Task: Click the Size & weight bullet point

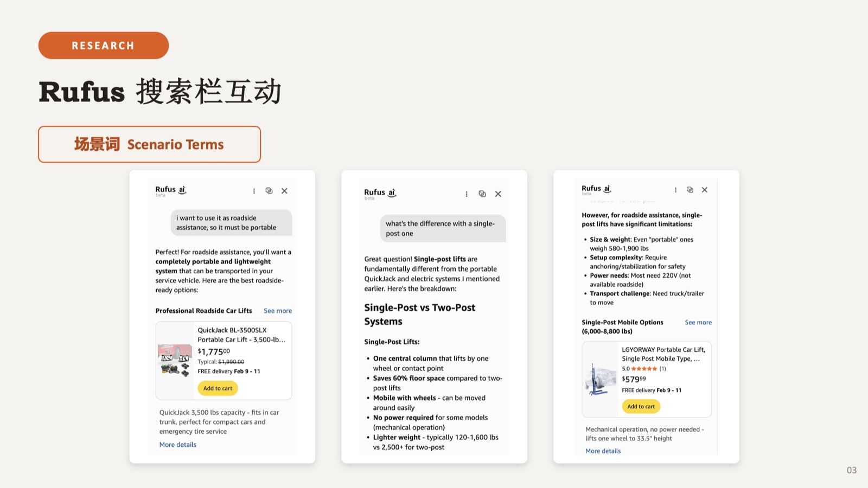Action: pyautogui.click(x=641, y=244)
